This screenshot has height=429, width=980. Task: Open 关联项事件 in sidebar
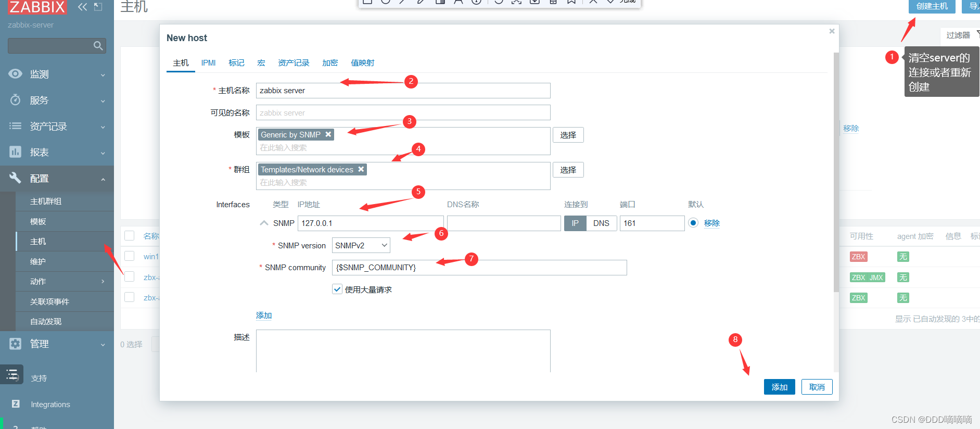point(65,301)
